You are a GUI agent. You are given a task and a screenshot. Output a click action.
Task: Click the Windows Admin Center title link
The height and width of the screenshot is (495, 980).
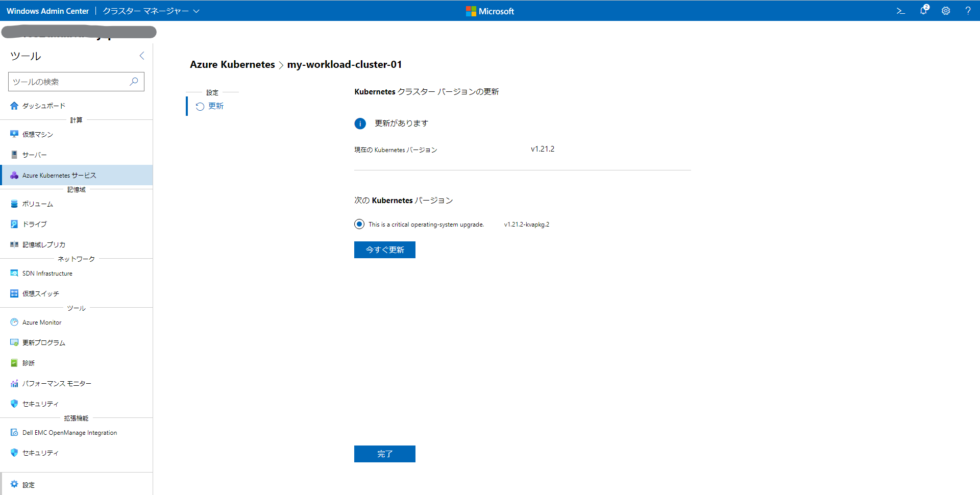tap(47, 11)
